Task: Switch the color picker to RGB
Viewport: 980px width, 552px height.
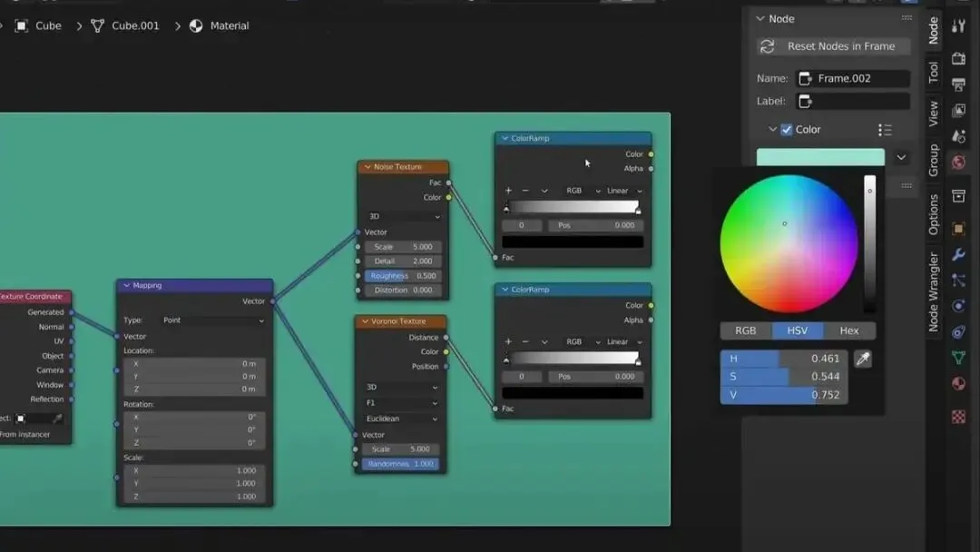Action: (746, 330)
